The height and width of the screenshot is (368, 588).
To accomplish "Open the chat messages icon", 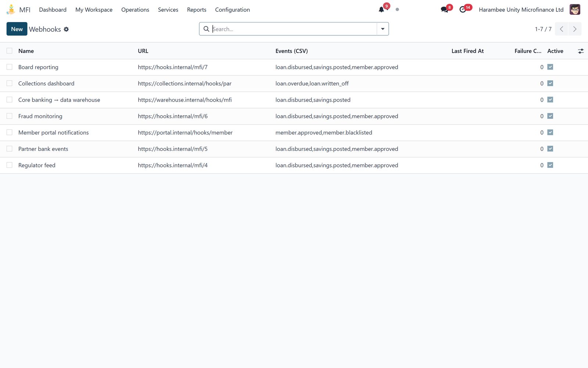I will (444, 10).
